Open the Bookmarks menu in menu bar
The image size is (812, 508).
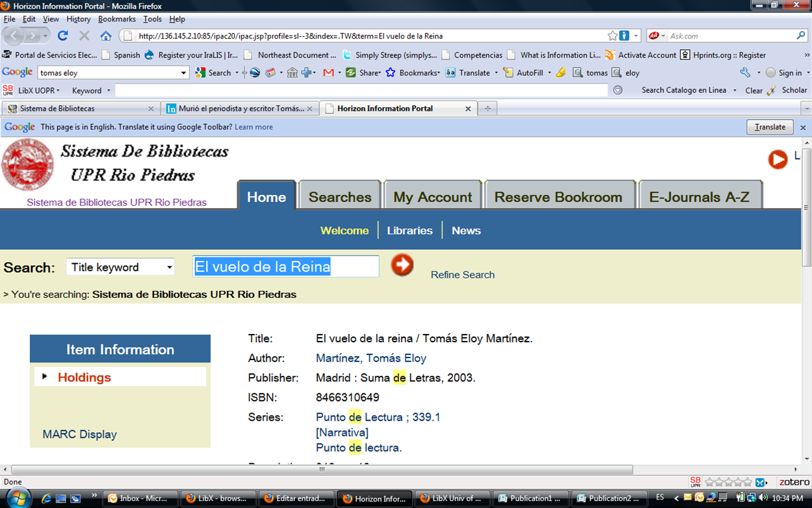116,19
